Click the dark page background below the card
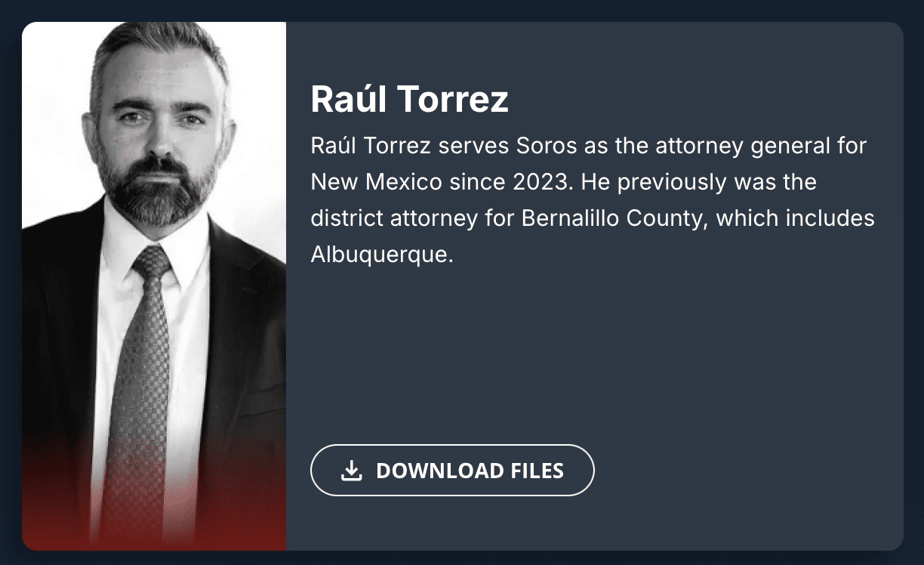 tap(462, 558)
